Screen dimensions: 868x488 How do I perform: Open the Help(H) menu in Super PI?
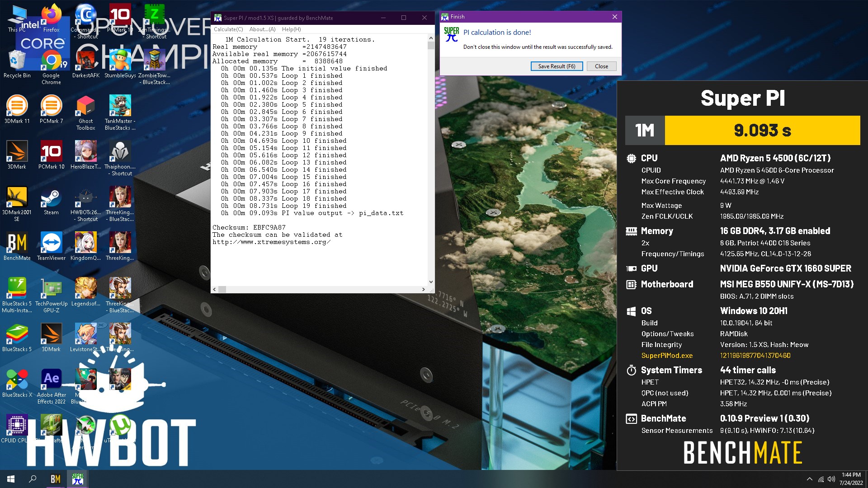pos(291,29)
